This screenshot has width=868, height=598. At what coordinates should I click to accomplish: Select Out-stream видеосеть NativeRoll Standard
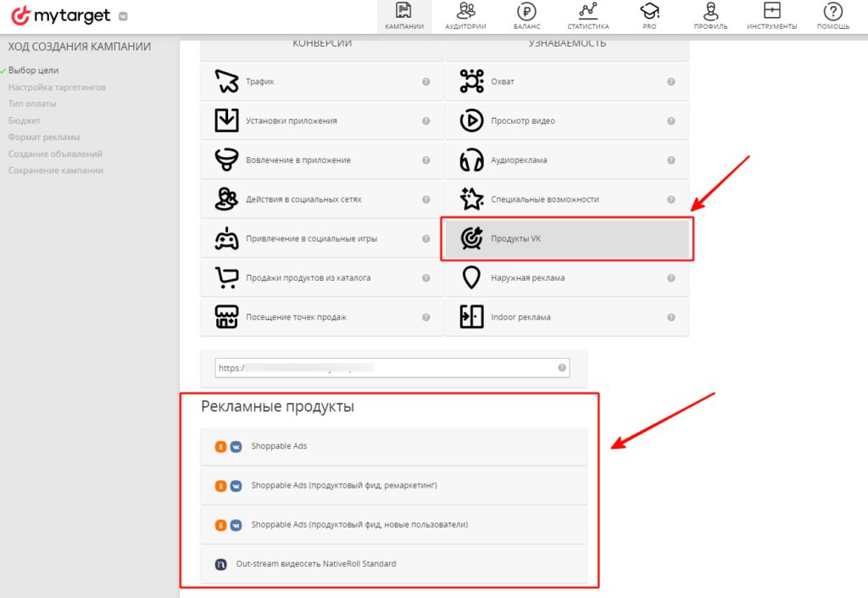point(393,564)
